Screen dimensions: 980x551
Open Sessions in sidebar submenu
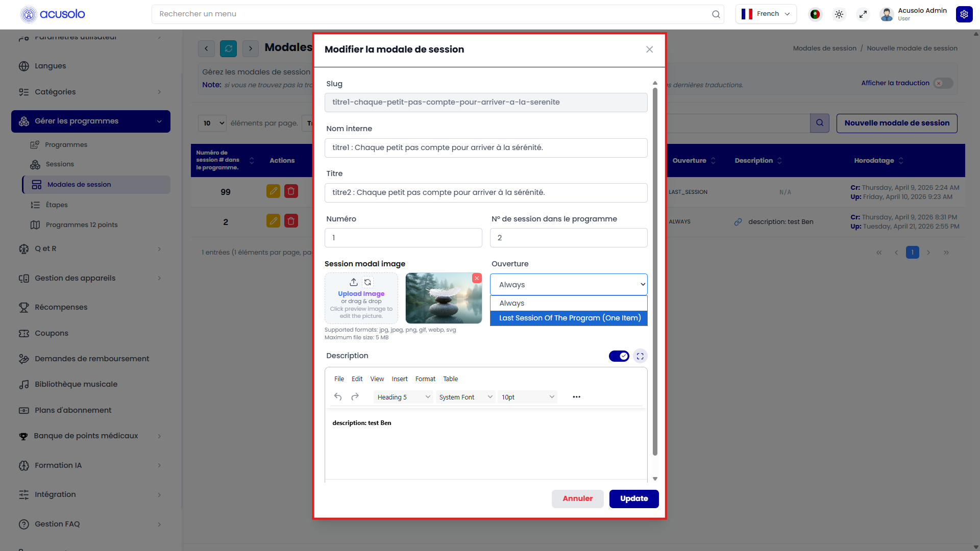pos(60,164)
